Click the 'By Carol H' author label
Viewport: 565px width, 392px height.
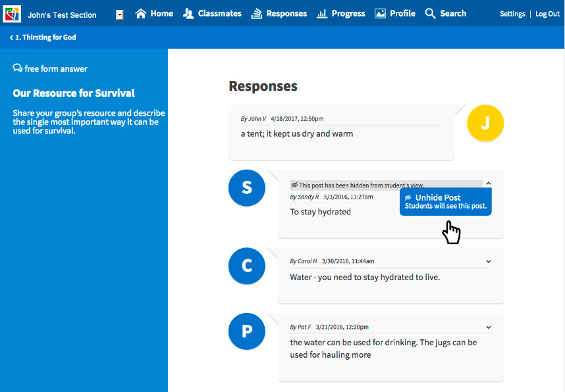[x=304, y=261]
